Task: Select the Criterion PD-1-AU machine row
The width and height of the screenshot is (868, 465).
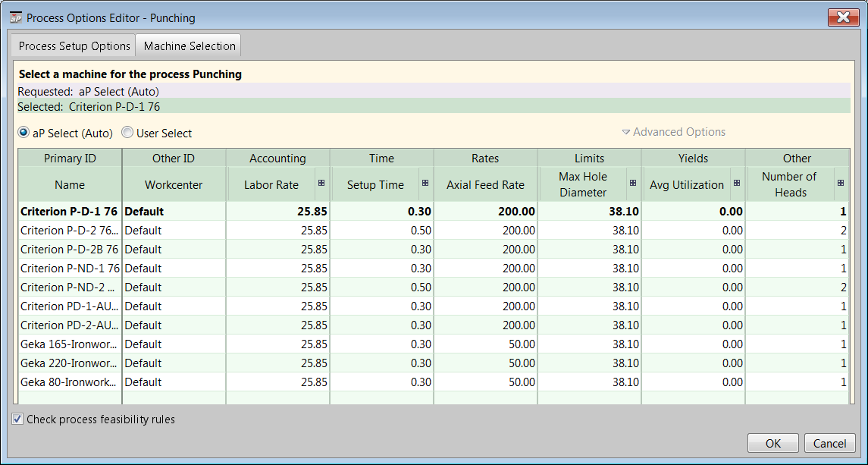Action: coord(434,306)
